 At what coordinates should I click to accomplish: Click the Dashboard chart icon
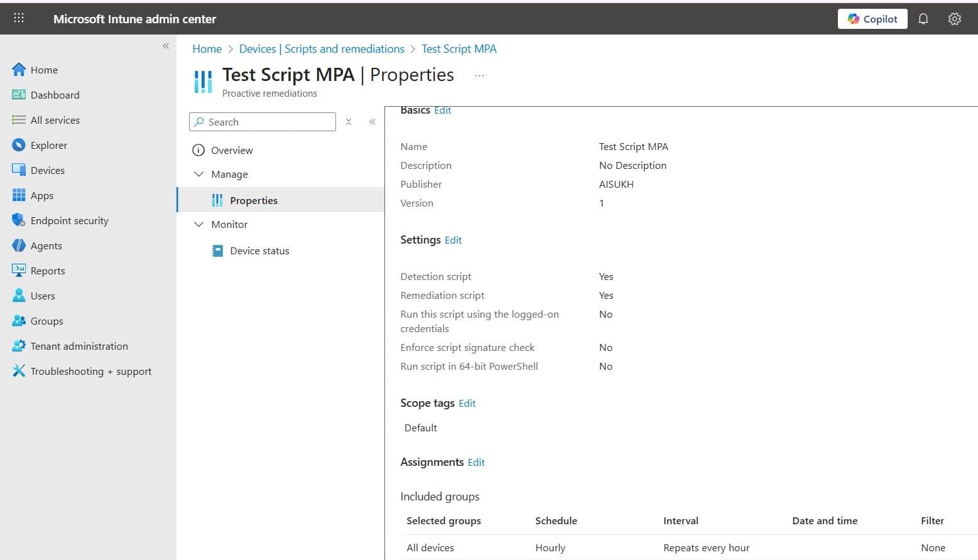pos(19,95)
